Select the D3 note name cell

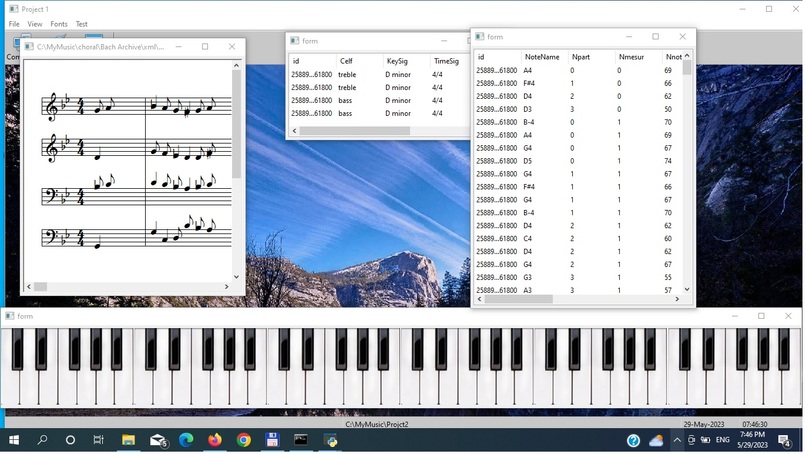click(527, 109)
